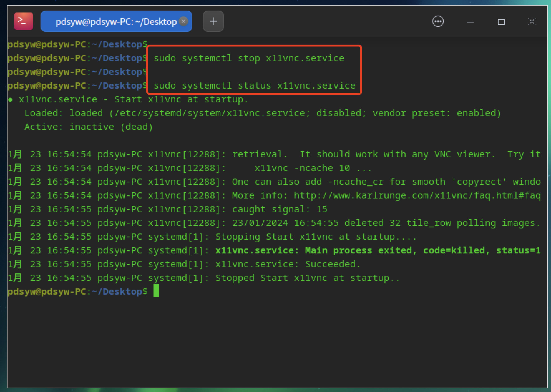Click the first empty prompt line at top
This screenshot has height=392, width=551.
[78, 44]
